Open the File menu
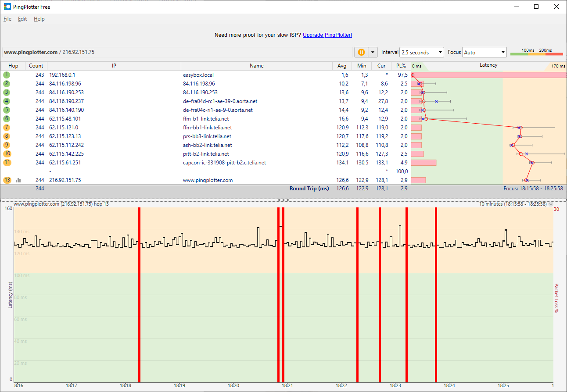 coord(7,19)
